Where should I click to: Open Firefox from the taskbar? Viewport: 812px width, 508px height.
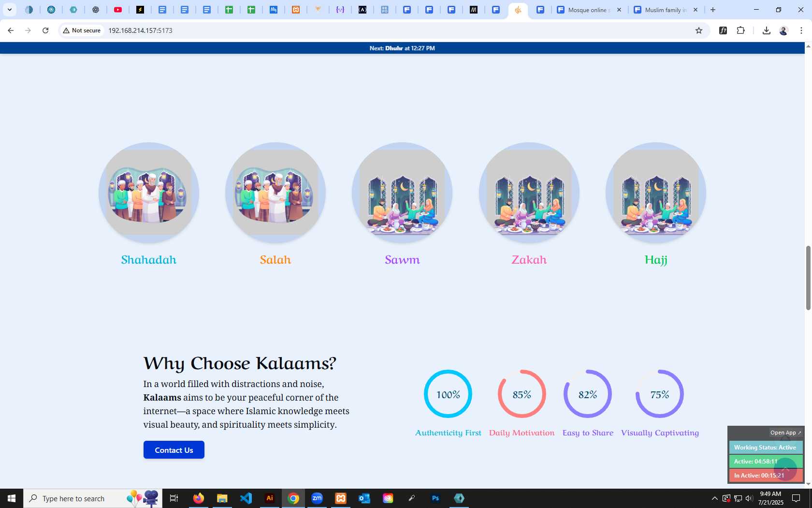(x=198, y=498)
